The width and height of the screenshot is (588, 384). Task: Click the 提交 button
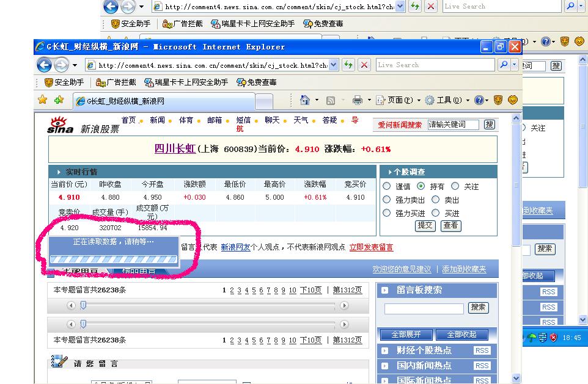(425, 225)
